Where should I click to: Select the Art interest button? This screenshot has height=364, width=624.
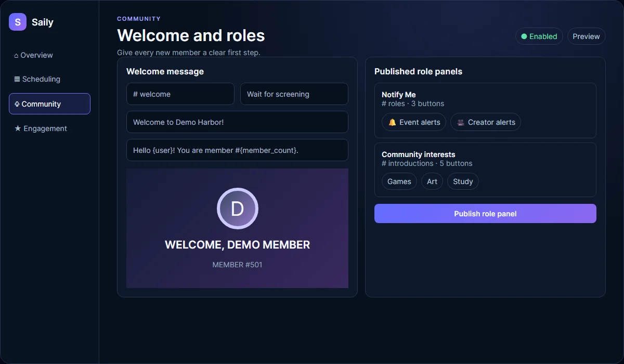(432, 181)
